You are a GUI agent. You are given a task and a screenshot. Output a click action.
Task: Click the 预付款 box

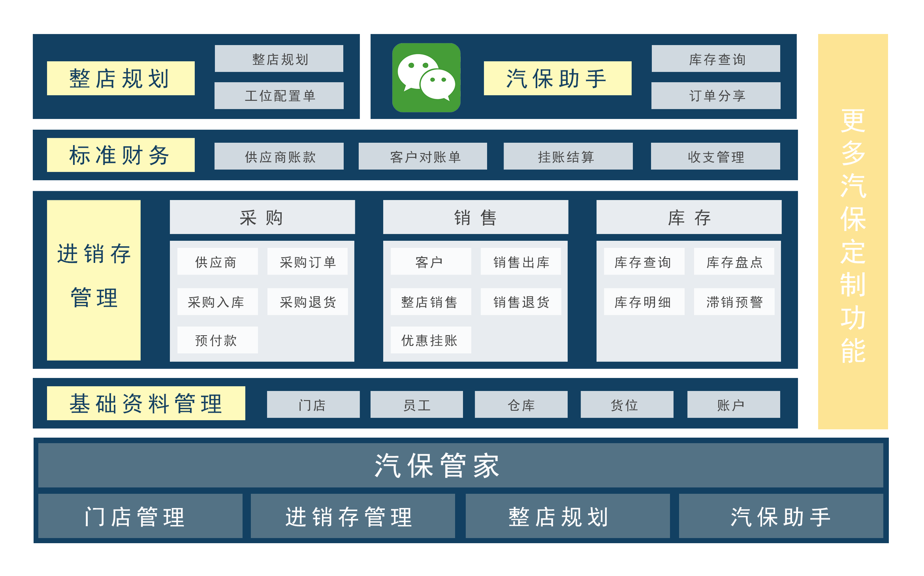[x=218, y=340]
